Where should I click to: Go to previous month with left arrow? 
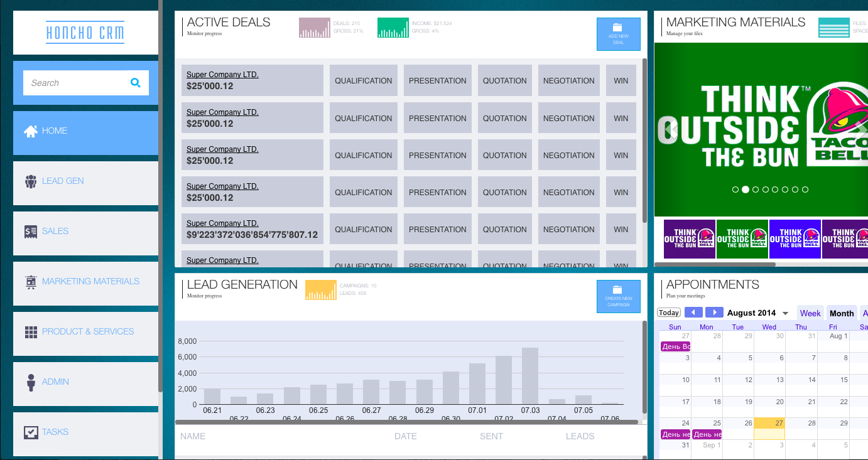pos(693,313)
